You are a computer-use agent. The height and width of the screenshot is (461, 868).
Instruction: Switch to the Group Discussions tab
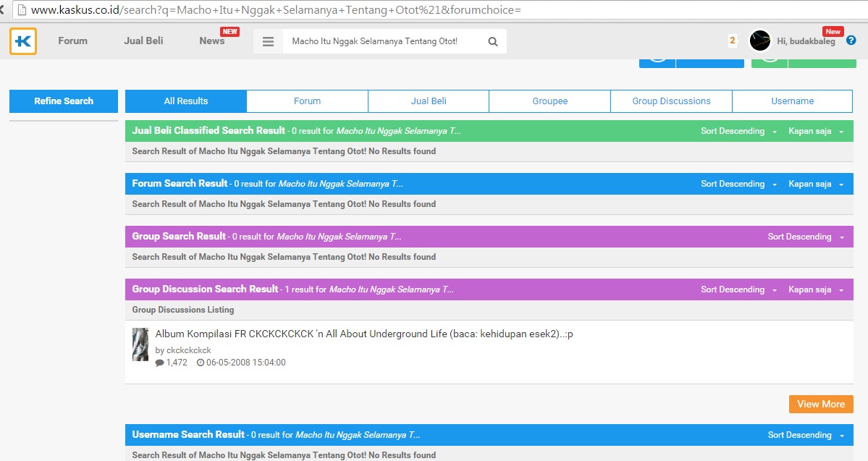tap(672, 101)
